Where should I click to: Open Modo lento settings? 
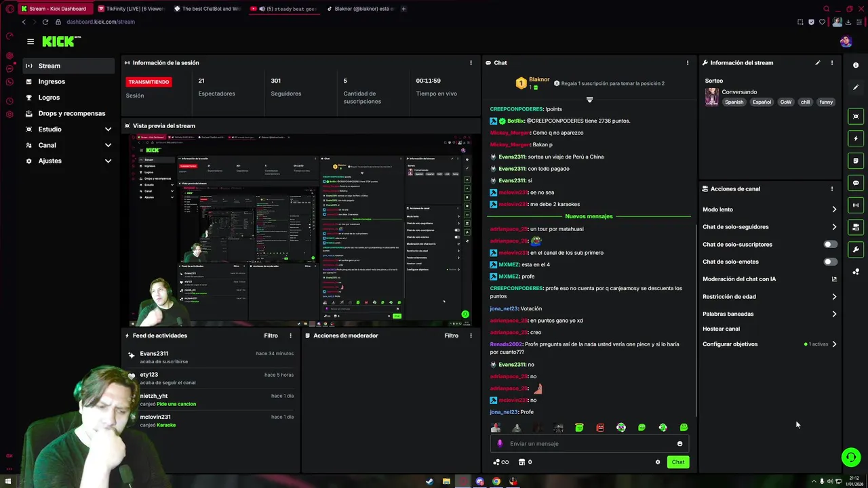[x=770, y=209]
